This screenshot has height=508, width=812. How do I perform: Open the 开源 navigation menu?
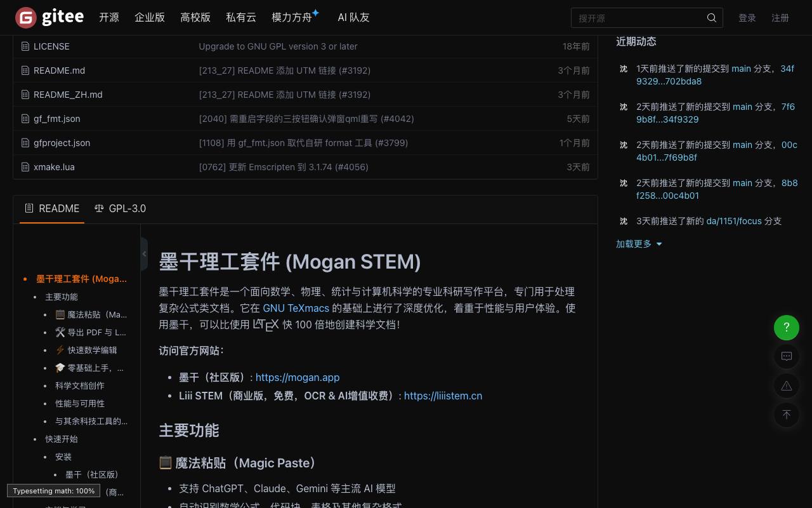(x=109, y=18)
